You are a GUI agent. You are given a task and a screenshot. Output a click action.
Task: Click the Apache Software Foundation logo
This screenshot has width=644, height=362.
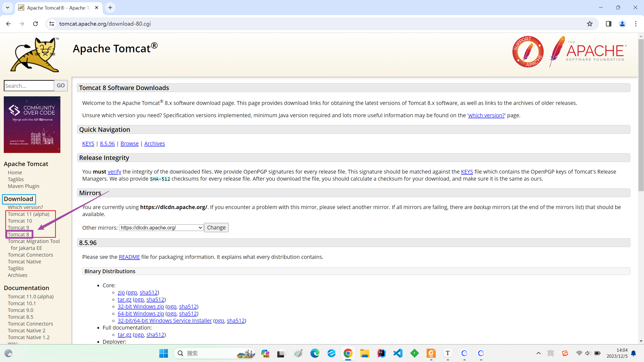click(x=588, y=52)
